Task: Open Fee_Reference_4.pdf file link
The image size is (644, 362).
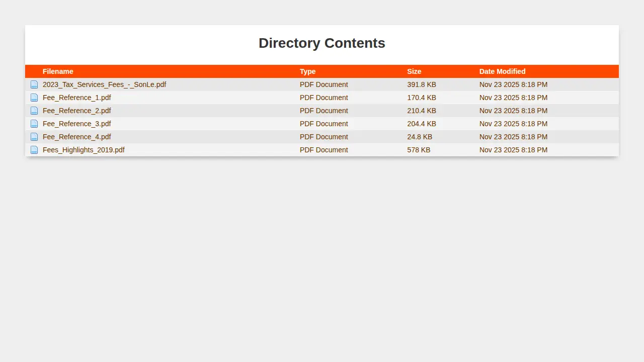Action: pos(77,137)
